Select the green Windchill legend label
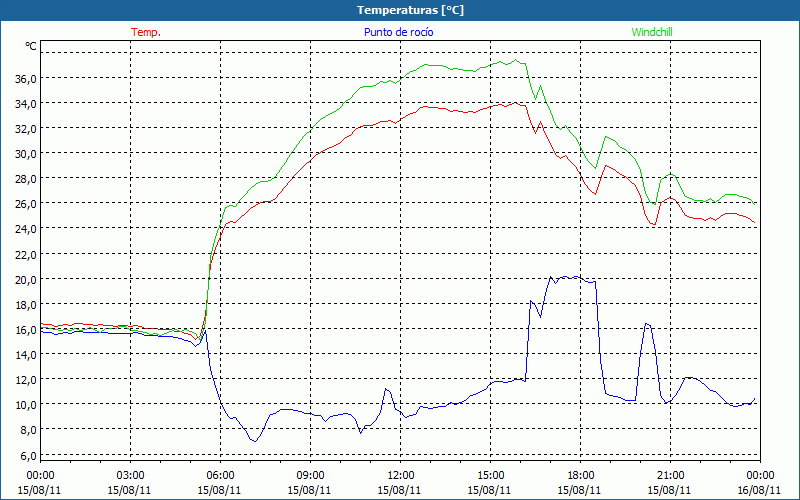Screen dimensions: 800x500 652,32
